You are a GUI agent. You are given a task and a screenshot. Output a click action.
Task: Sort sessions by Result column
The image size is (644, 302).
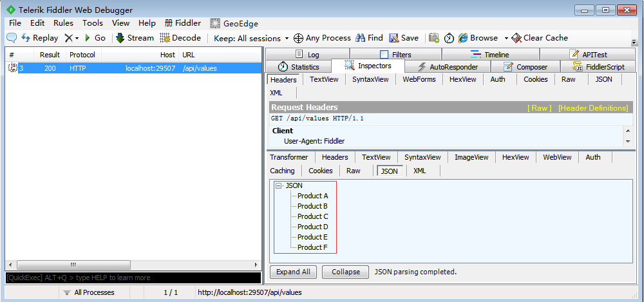click(x=50, y=55)
